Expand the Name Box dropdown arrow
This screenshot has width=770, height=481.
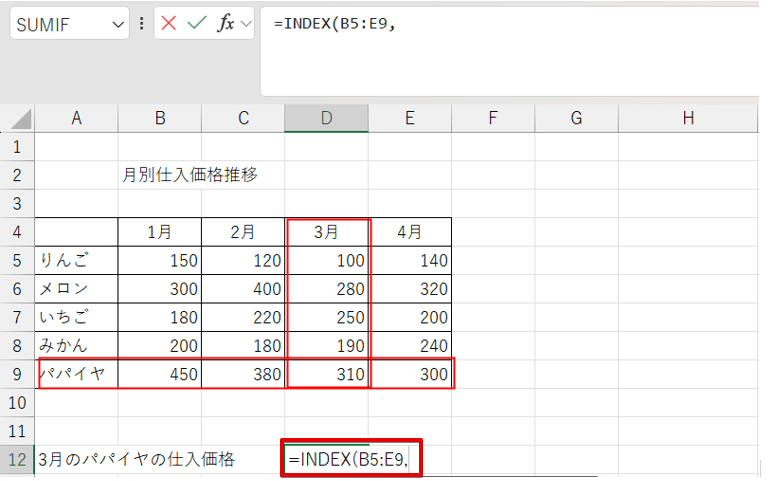(119, 23)
